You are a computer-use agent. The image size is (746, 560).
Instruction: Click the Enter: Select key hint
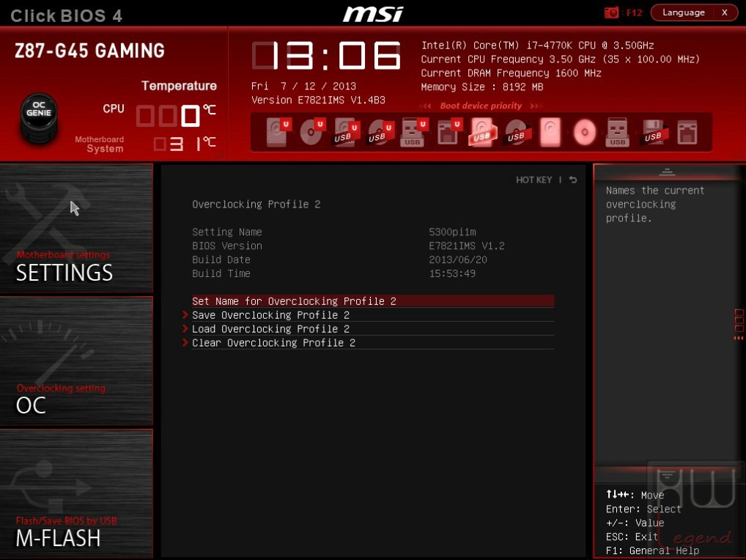pyautogui.click(x=643, y=509)
